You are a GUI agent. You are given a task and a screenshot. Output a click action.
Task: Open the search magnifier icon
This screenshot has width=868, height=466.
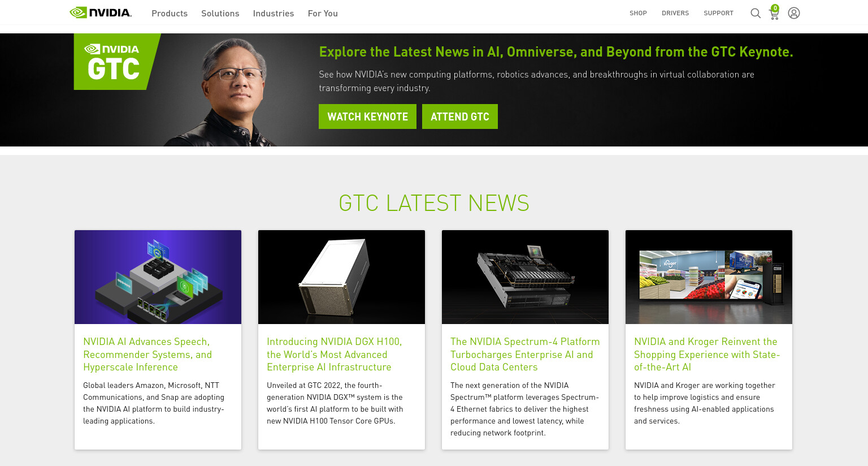(x=755, y=13)
